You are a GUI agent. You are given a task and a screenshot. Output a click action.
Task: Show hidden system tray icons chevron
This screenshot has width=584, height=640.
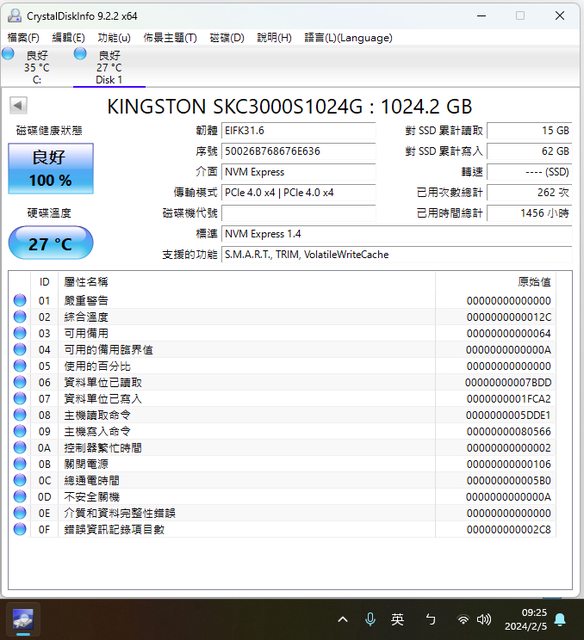(343, 620)
